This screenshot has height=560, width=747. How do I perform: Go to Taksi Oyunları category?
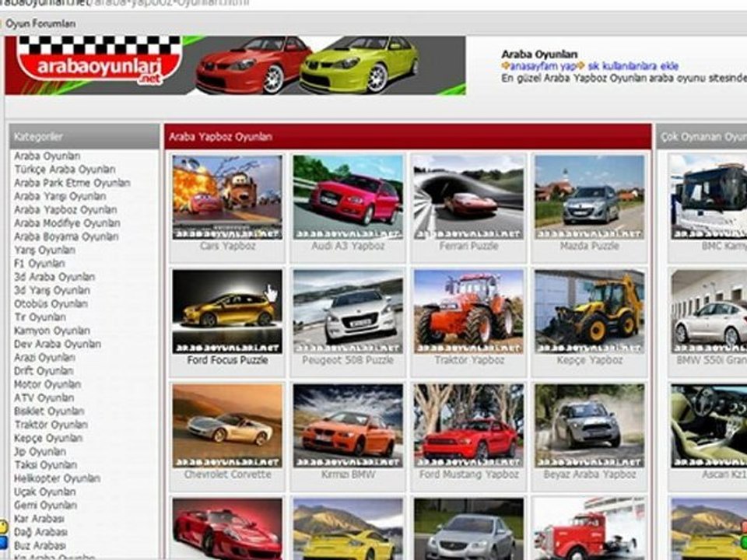(x=45, y=465)
